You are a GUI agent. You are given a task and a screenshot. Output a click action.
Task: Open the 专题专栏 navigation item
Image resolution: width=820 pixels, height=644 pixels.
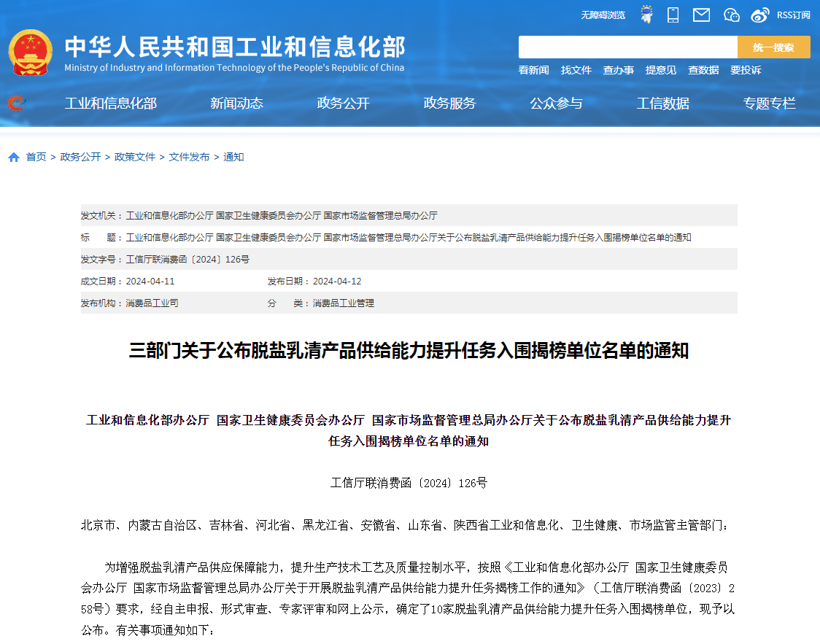769,104
